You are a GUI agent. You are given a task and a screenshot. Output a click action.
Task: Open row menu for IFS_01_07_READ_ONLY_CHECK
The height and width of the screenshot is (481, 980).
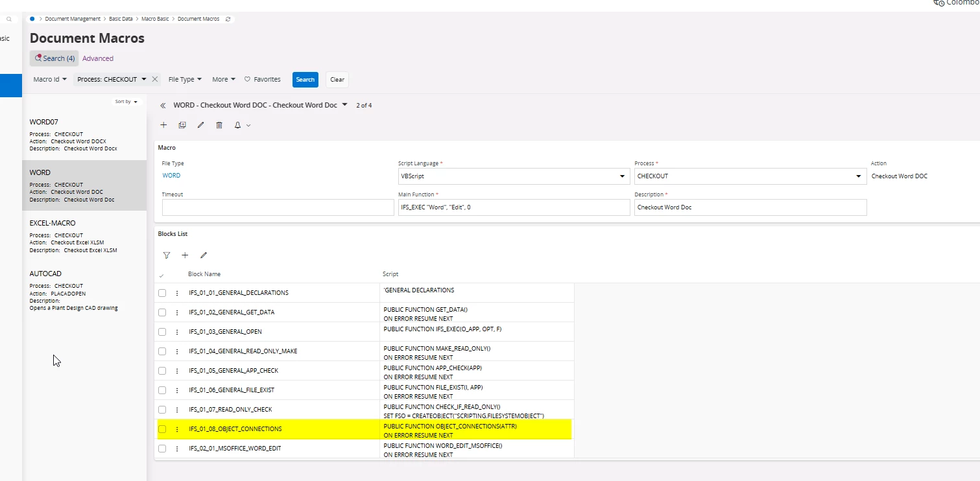click(x=177, y=410)
